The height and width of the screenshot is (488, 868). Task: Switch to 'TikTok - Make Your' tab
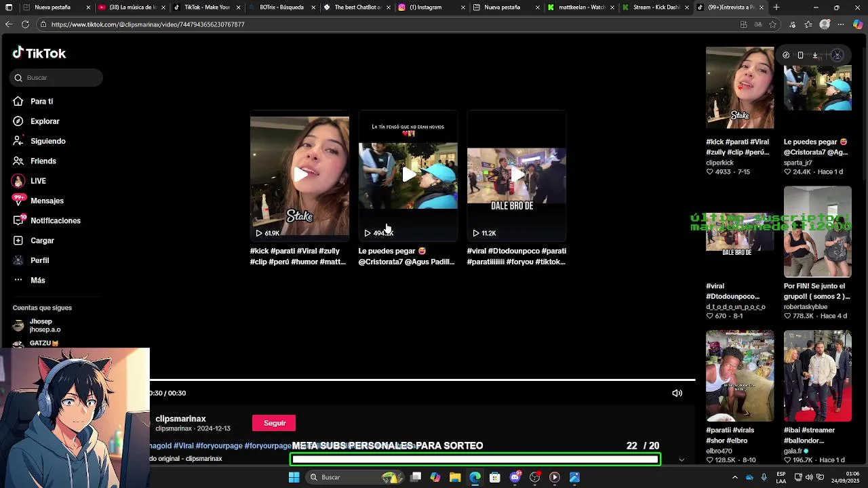pos(207,7)
